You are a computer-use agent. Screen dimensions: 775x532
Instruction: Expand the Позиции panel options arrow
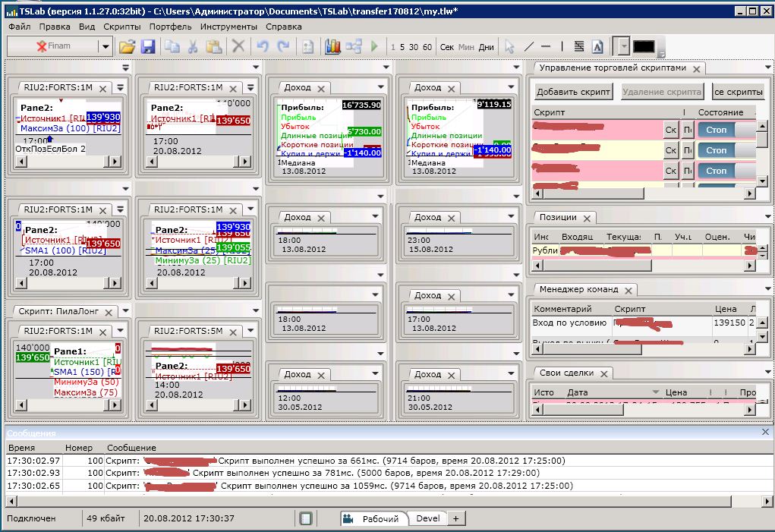[x=768, y=218]
